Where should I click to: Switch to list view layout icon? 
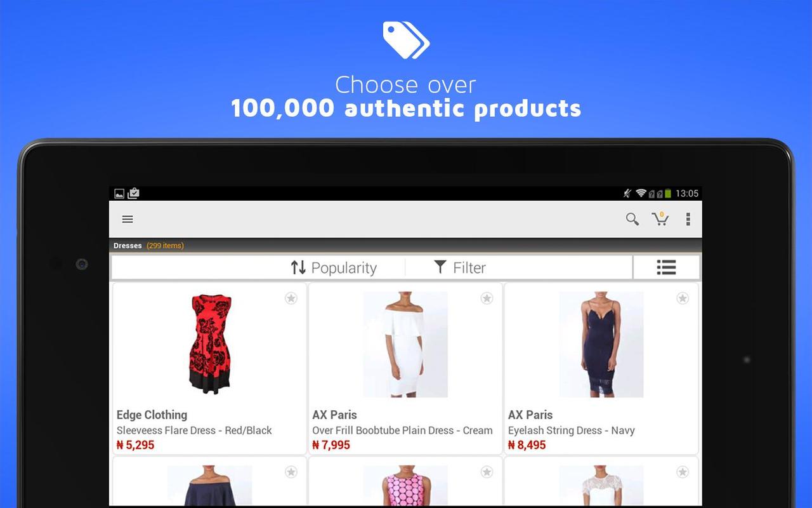pyautogui.click(x=666, y=267)
